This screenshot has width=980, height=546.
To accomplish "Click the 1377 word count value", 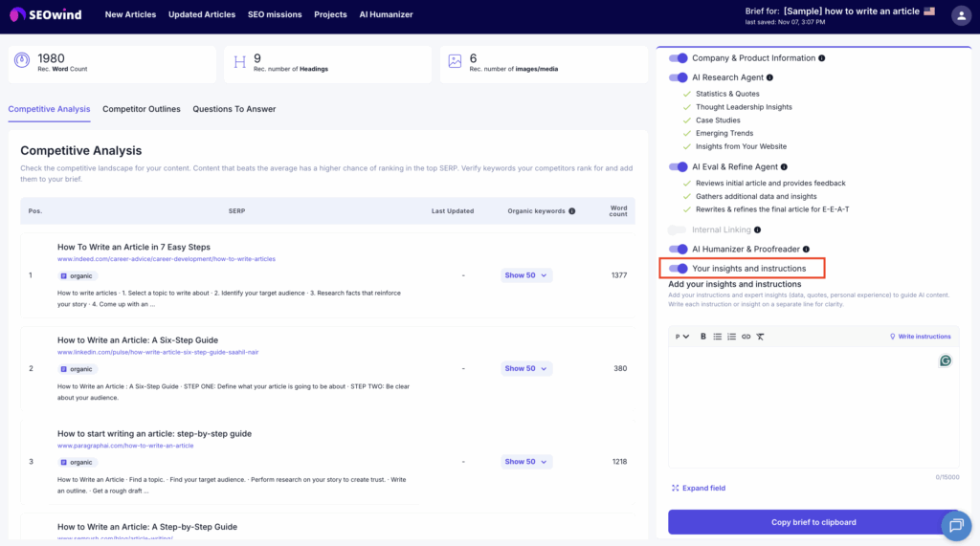I will tap(619, 274).
